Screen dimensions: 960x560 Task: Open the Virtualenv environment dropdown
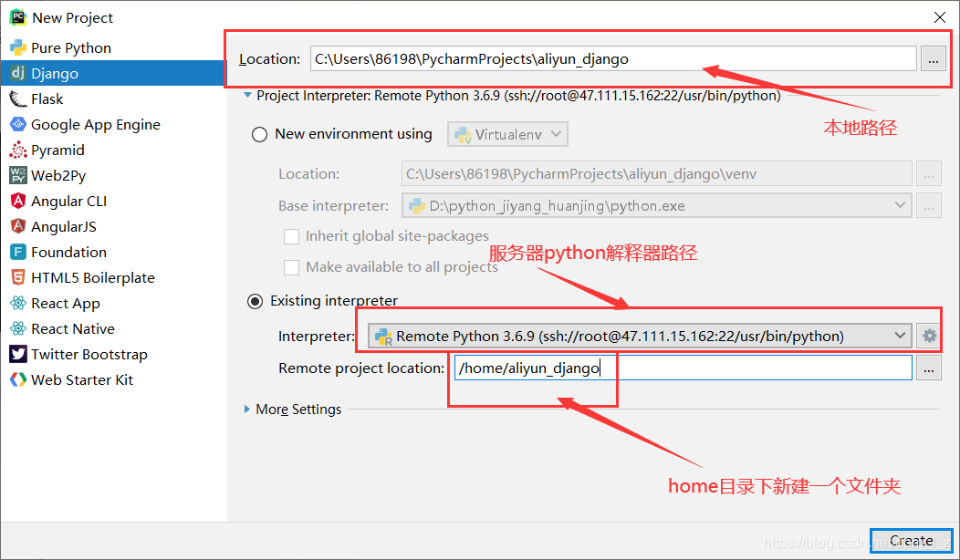[507, 134]
